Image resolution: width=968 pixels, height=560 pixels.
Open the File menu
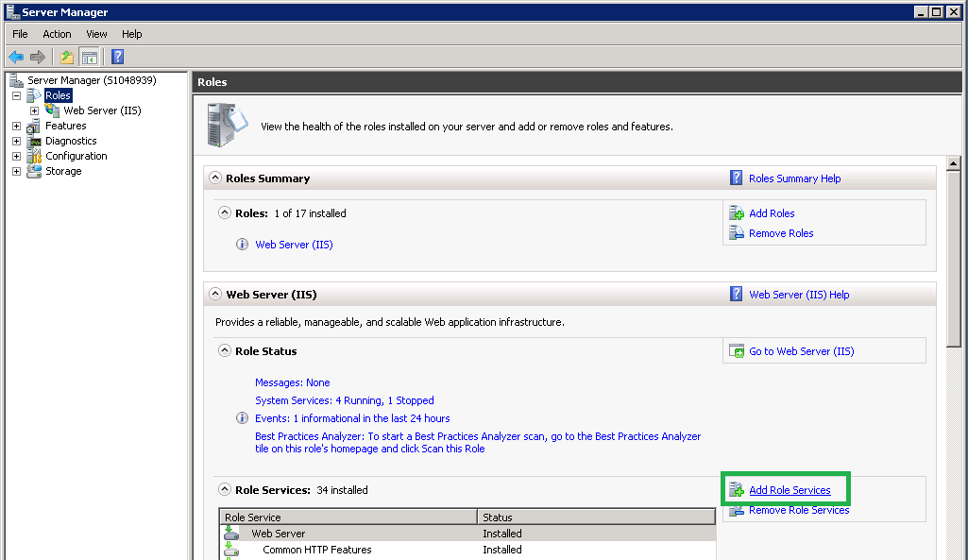[x=21, y=34]
